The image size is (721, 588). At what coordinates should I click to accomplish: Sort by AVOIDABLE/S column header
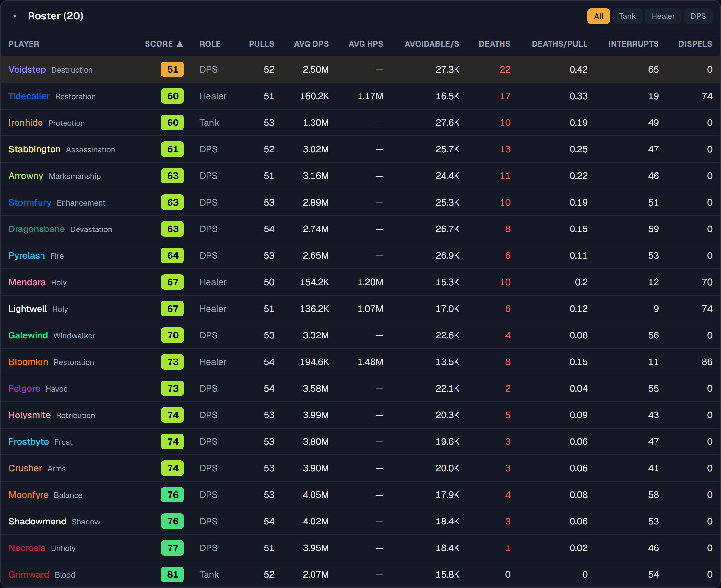point(432,44)
